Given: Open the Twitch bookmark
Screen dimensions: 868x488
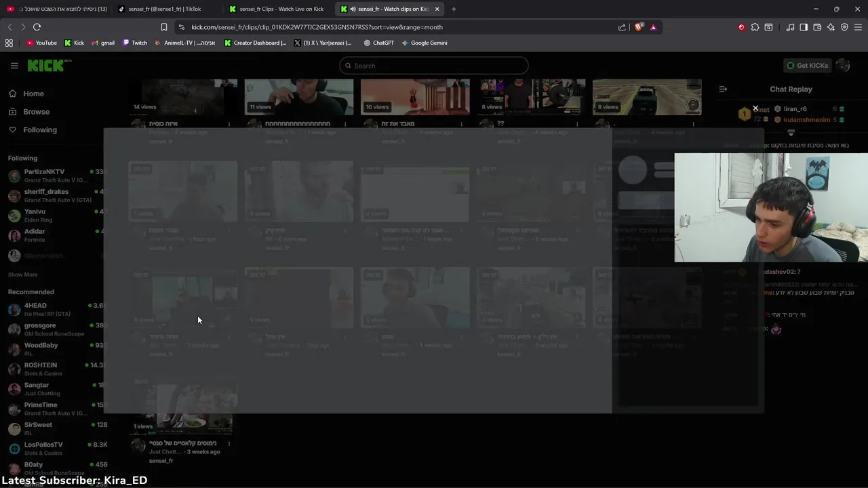Looking at the screenshot, I should click(135, 43).
